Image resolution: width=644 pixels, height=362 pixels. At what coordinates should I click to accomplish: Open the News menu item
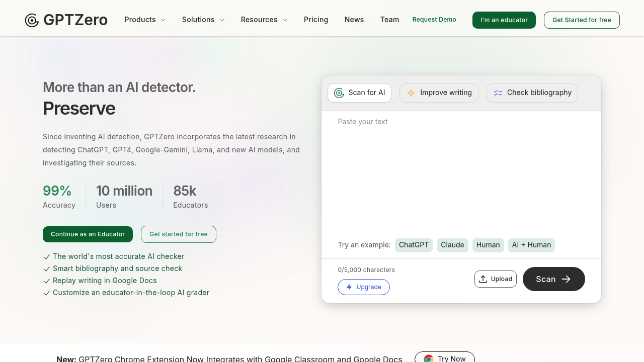[x=354, y=20]
